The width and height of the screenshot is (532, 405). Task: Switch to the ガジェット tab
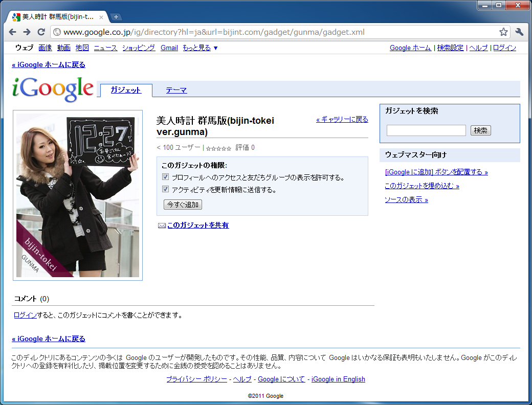tap(125, 90)
